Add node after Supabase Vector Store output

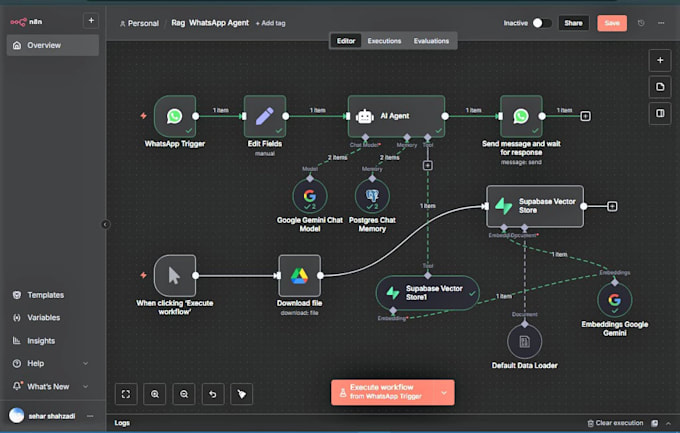click(612, 206)
